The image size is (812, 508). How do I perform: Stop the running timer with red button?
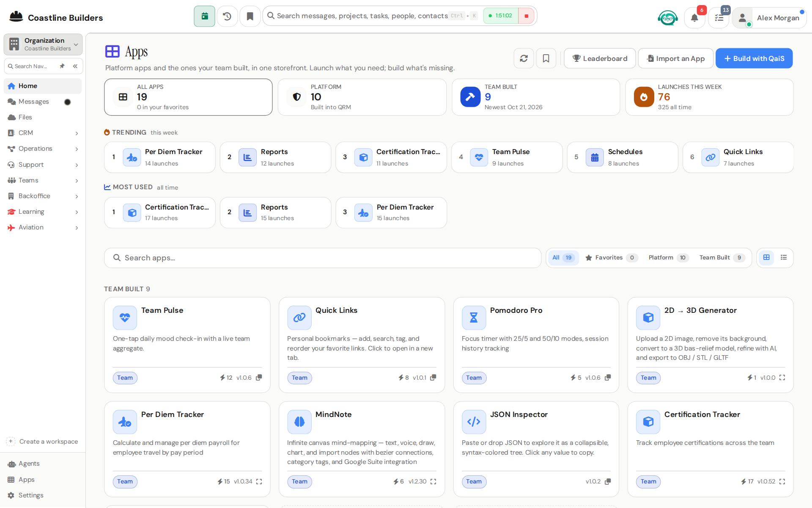pos(527,16)
